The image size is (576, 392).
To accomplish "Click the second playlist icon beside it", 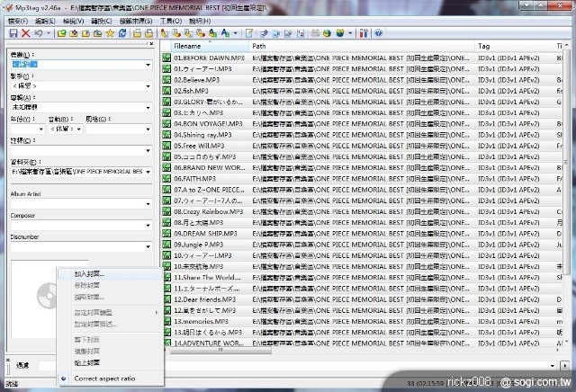I will (148, 33).
